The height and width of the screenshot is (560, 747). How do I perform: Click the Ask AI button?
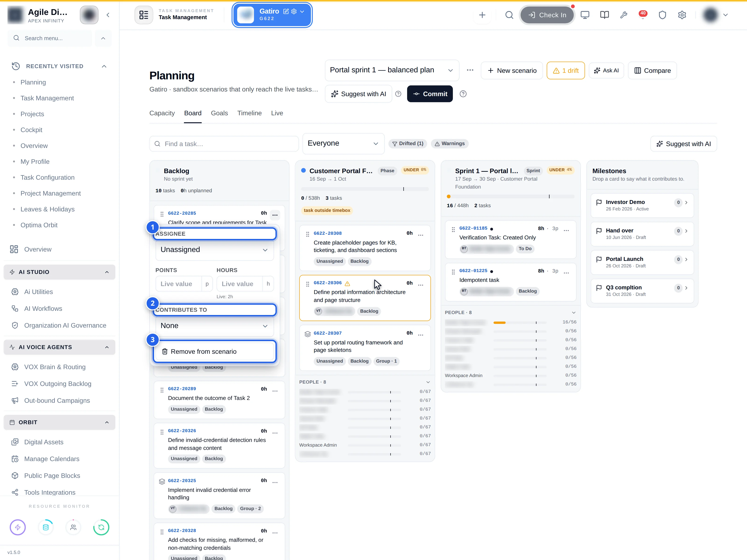(606, 70)
